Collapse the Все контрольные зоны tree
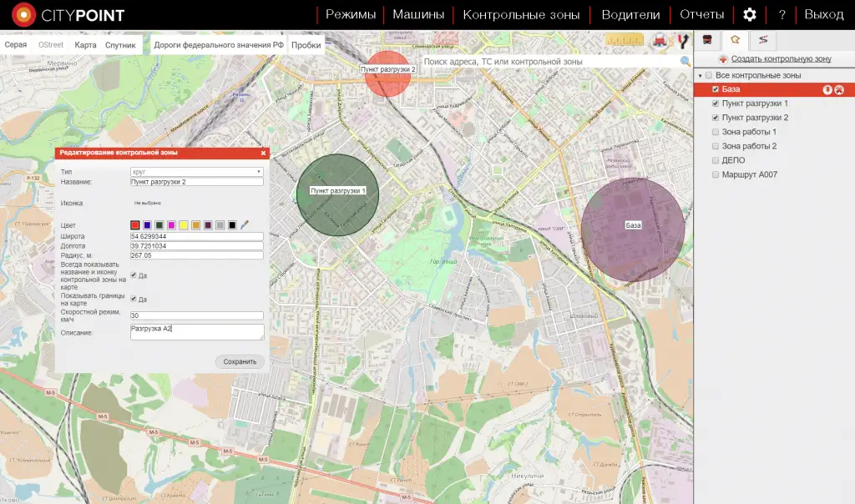 point(700,76)
